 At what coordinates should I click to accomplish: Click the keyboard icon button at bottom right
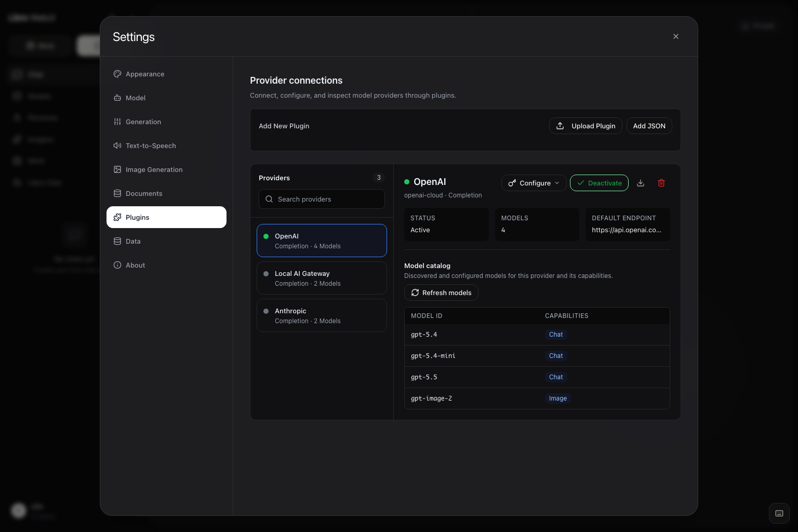[779, 513]
